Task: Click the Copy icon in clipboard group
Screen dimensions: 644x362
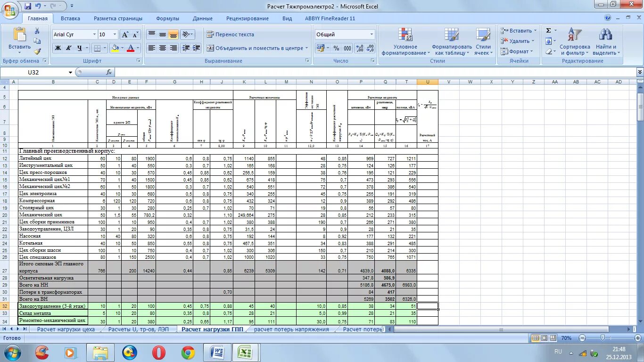Action: pyautogui.click(x=37, y=41)
